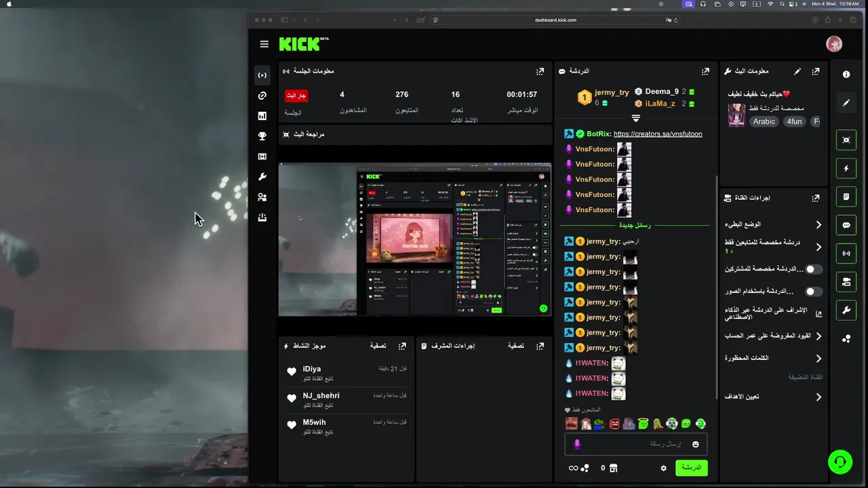Pop out the channel actions panel (إجراءات القناة)
The width and height of the screenshot is (868, 488).
pos(816,198)
